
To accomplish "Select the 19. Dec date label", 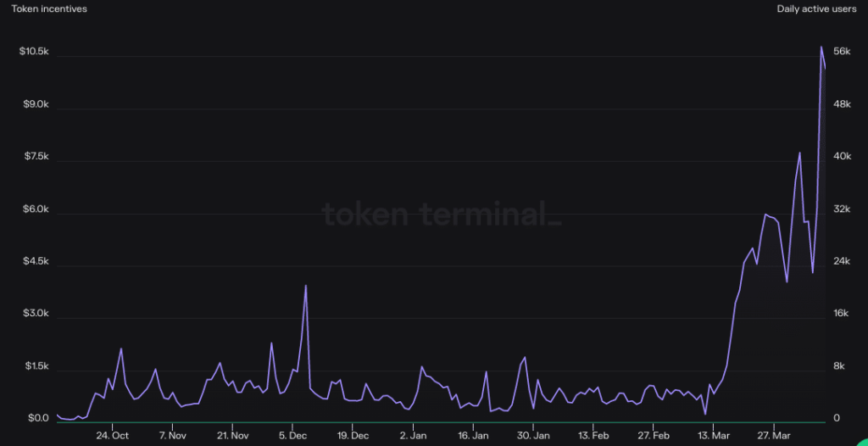I will 353,436.
